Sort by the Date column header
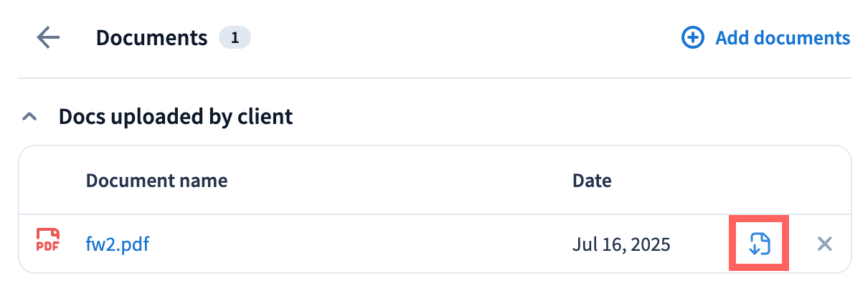Viewport: 868px width, 301px height. point(592,181)
